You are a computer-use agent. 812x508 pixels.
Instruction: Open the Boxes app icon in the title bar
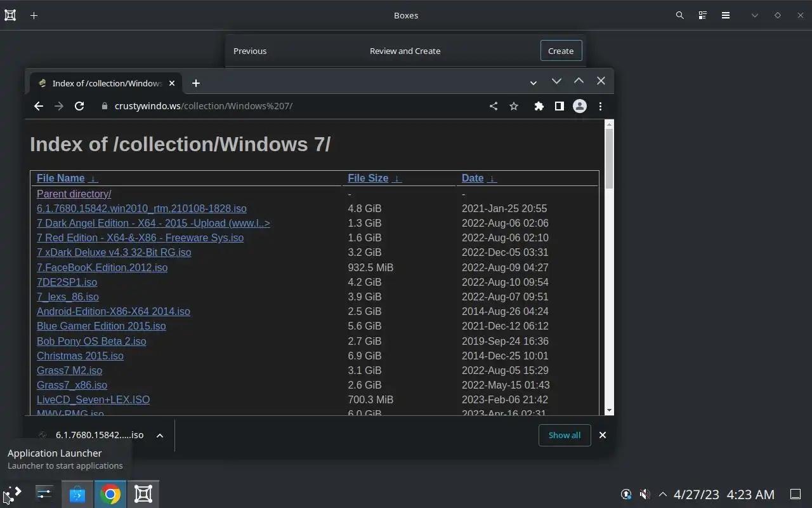10,15
